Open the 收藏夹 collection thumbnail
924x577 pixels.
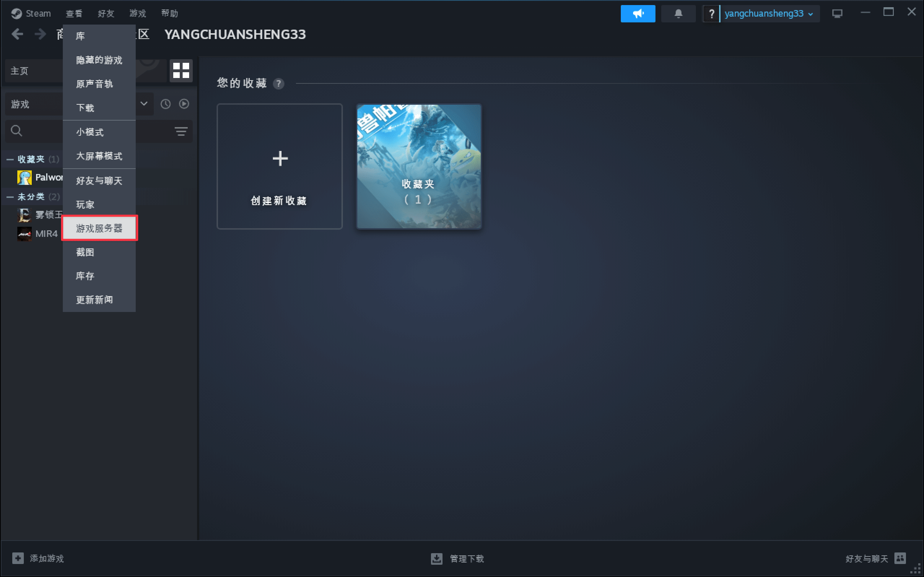click(419, 166)
